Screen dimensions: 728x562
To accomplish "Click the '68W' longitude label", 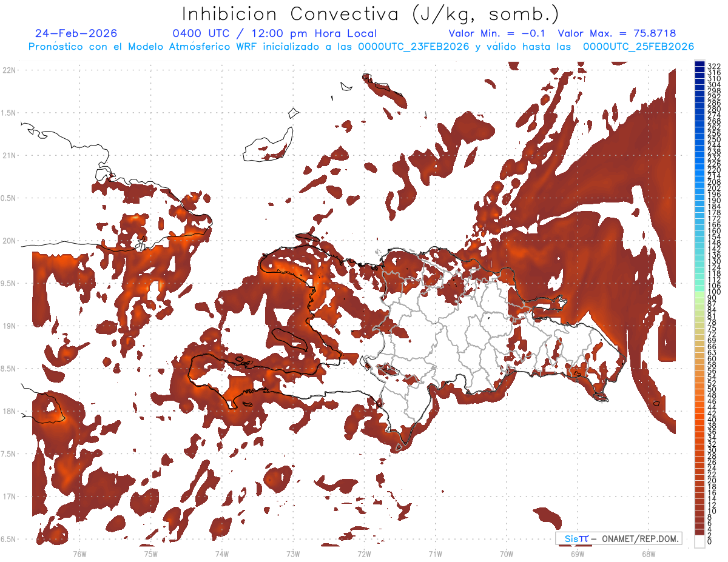I will pos(649,554).
